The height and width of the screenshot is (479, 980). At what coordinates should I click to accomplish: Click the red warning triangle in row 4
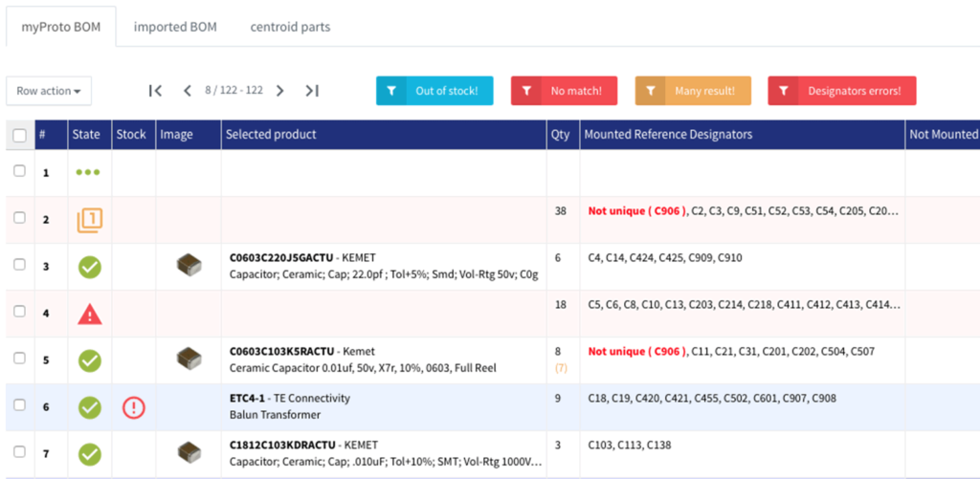pos(89,314)
